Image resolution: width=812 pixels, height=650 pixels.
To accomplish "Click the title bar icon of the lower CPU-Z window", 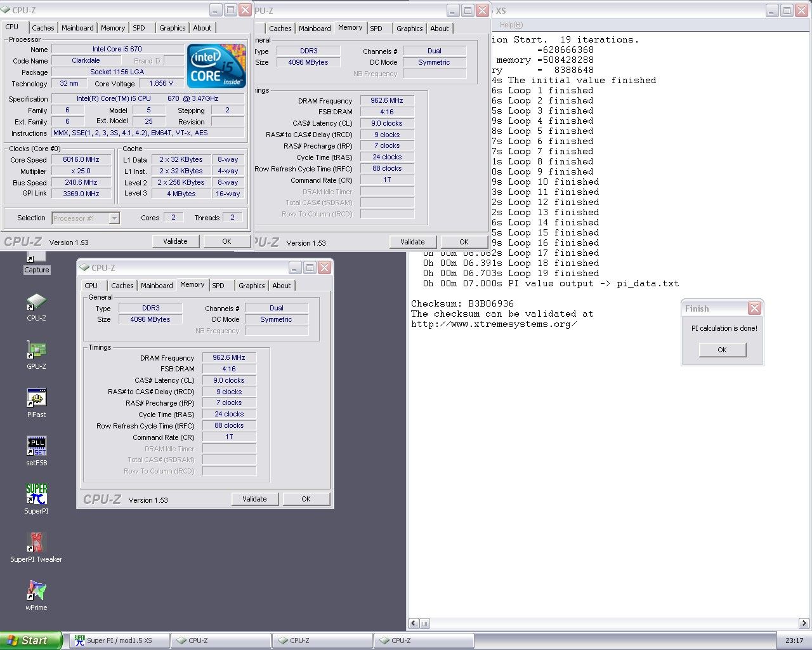I will coord(84,268).
